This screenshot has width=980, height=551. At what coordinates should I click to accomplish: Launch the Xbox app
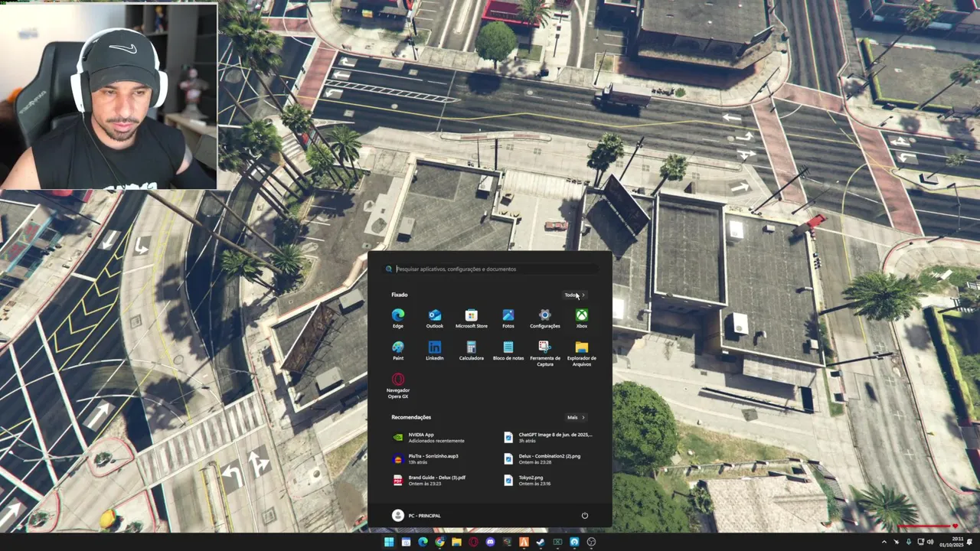point(582,318)
